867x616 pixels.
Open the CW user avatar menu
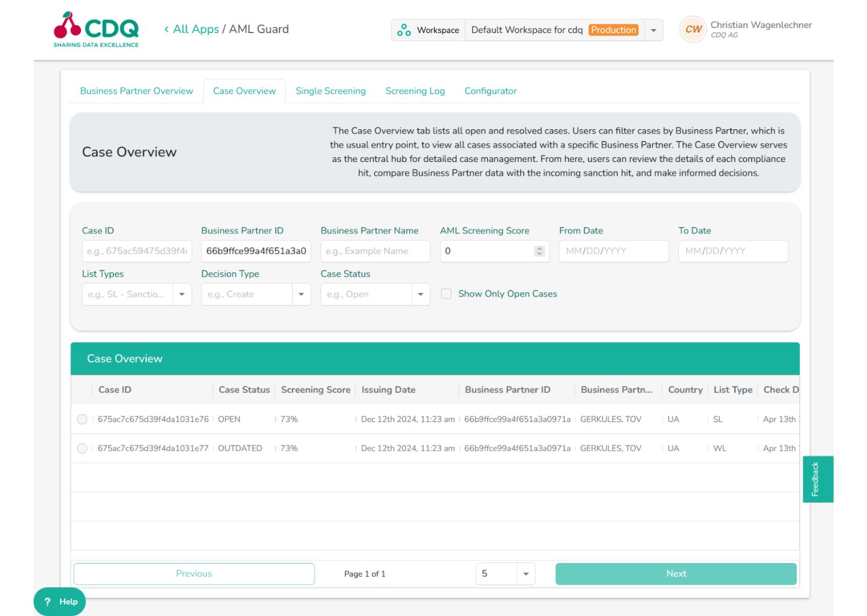[692, 30]
